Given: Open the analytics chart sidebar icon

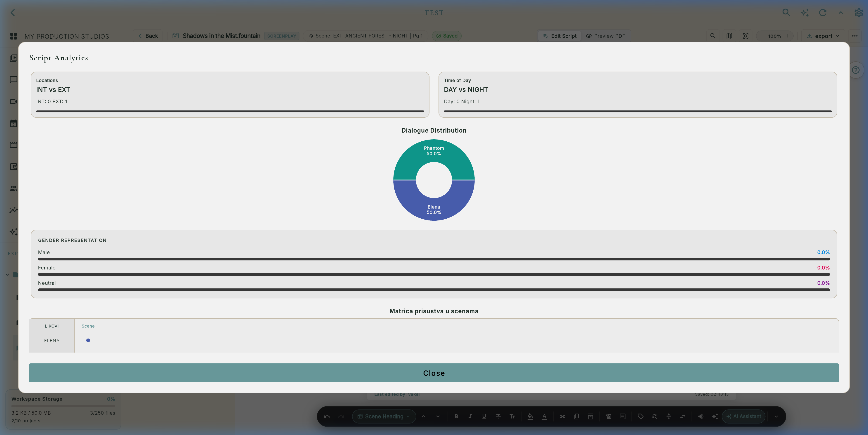Looking at the screenshot, I should tap(14, 210).
